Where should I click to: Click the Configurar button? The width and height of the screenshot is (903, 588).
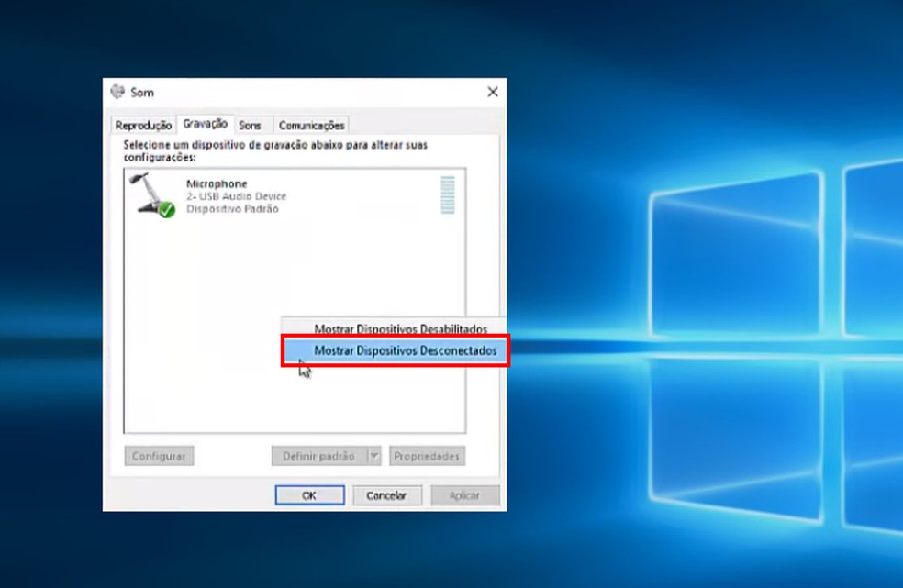pyautogui.click(x=159, y=456)
